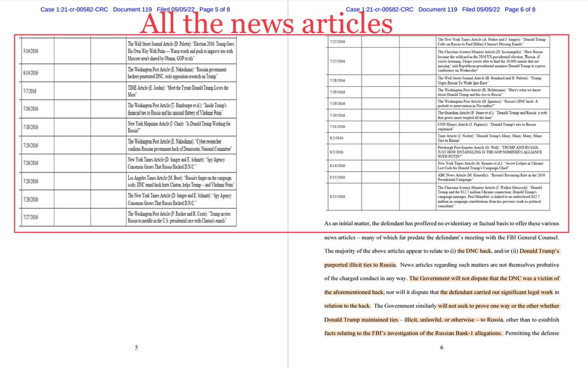Click highlighted 'the aforementioned hack' text
Image resolution: width=588 pixels, height=368 pixels.
tap(354, 292)
